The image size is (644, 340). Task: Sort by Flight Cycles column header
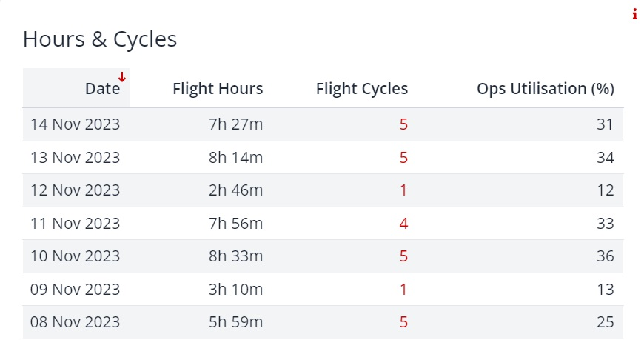coord(362,89)
